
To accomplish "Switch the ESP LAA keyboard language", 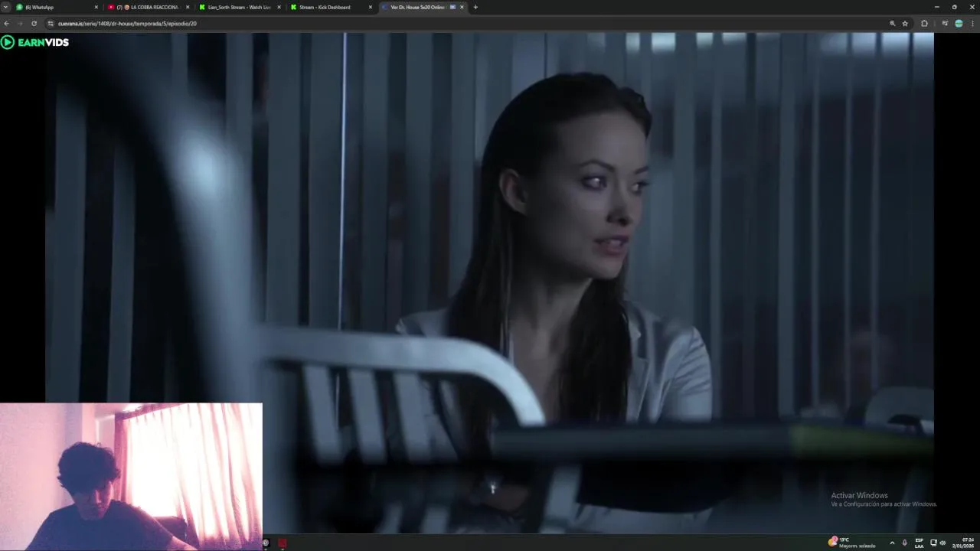I will pos(920,543).
